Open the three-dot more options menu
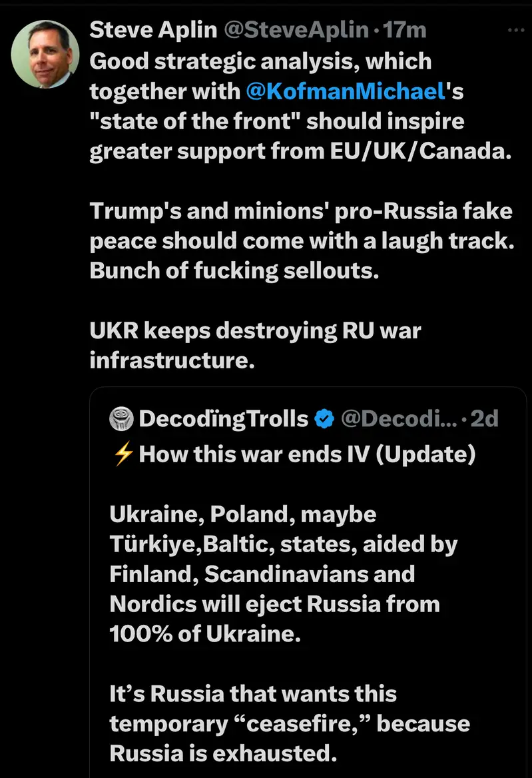 (x=515, y=31)
